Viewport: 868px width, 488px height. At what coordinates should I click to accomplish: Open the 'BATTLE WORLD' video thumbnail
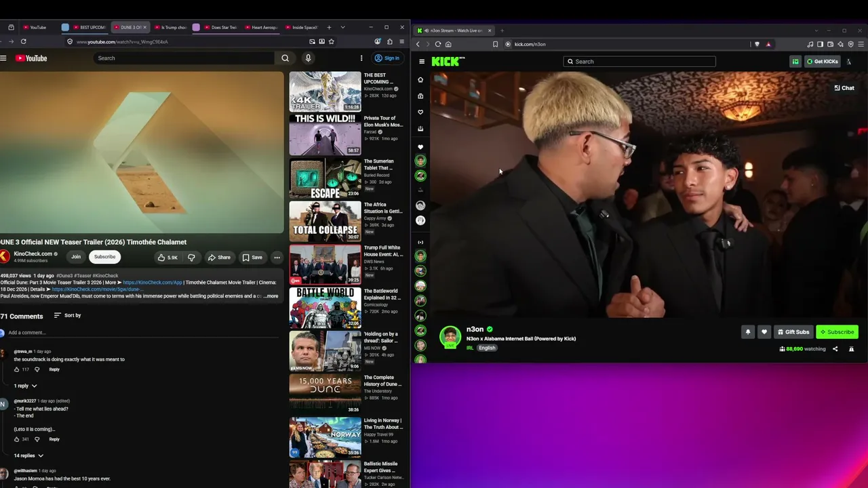coord(325,308)
